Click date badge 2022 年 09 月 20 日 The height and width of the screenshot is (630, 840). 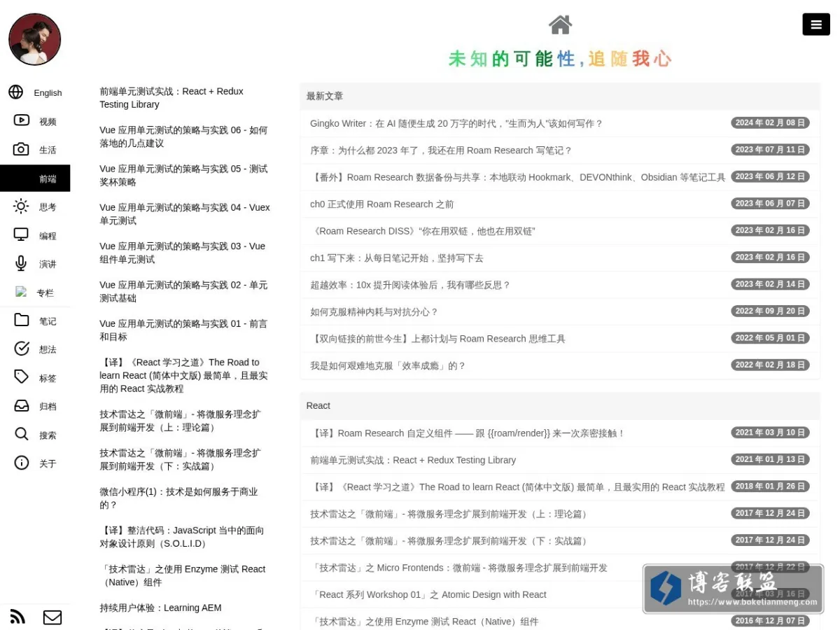[770, 311]
